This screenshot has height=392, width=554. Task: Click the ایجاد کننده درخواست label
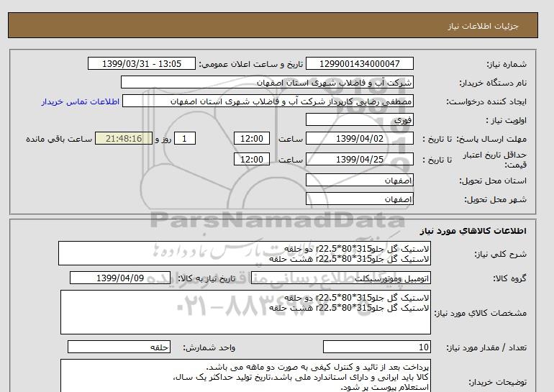pyautogui.click(x=486, y=101)
